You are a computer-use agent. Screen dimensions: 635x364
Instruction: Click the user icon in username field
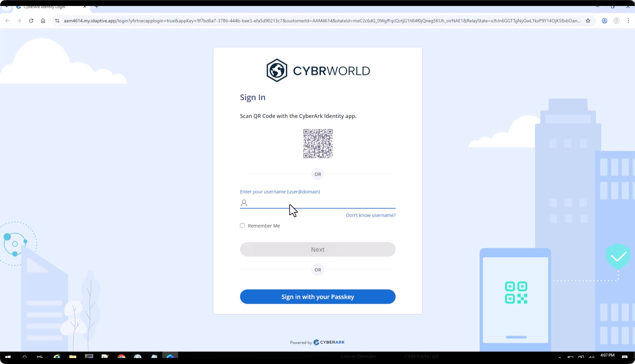pos(244,203)
